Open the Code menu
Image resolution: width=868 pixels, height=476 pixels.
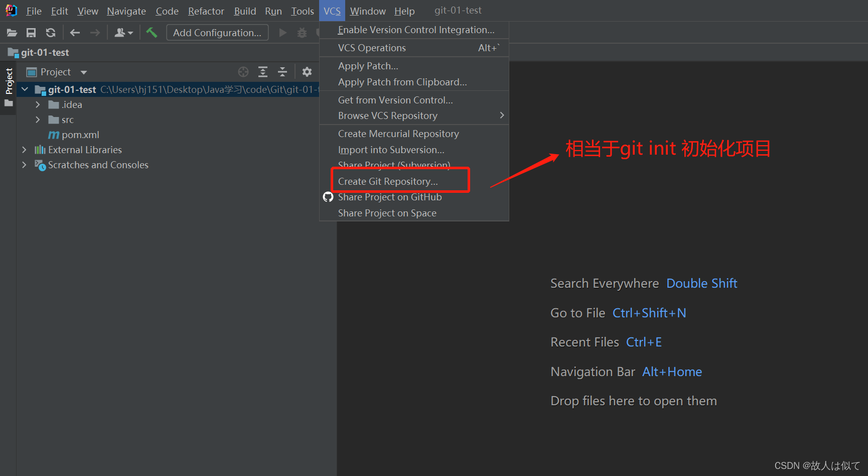point(167,11)
